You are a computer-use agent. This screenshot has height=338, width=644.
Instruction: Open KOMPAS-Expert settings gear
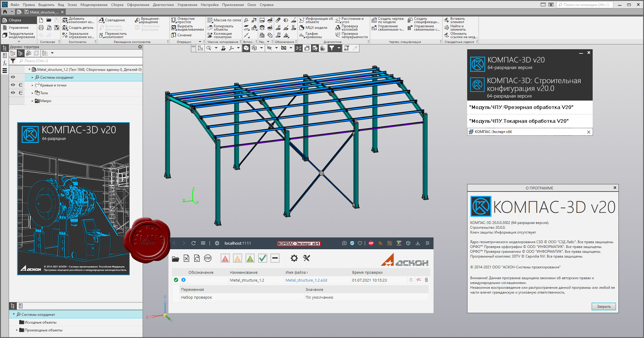294,258
